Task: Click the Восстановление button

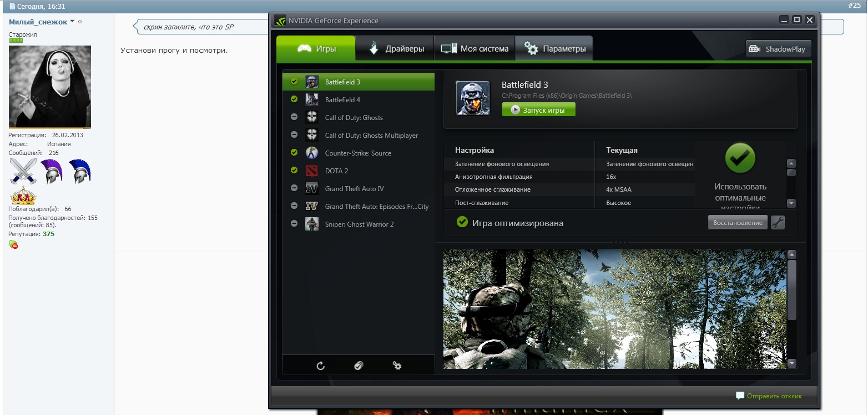Action: [738, 223]
